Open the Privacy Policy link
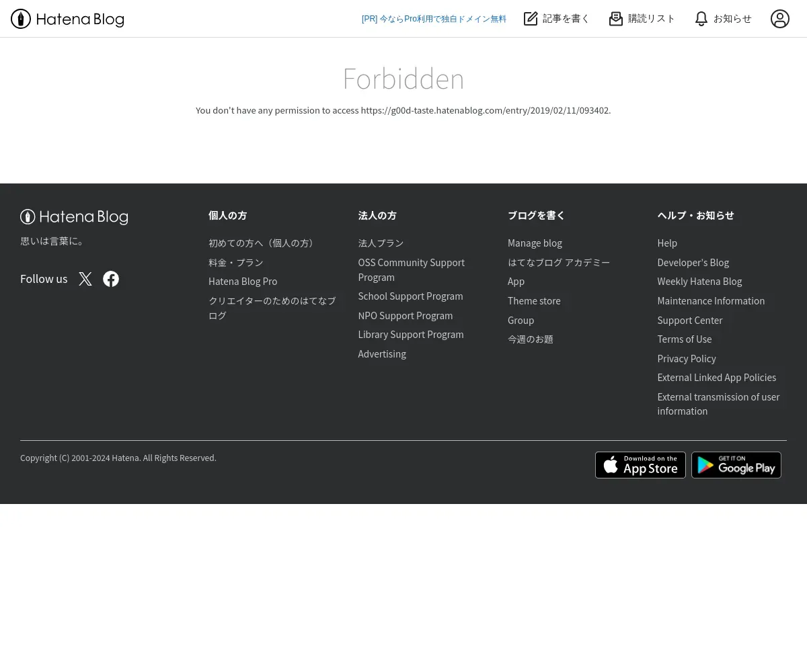 click(687, 359)
